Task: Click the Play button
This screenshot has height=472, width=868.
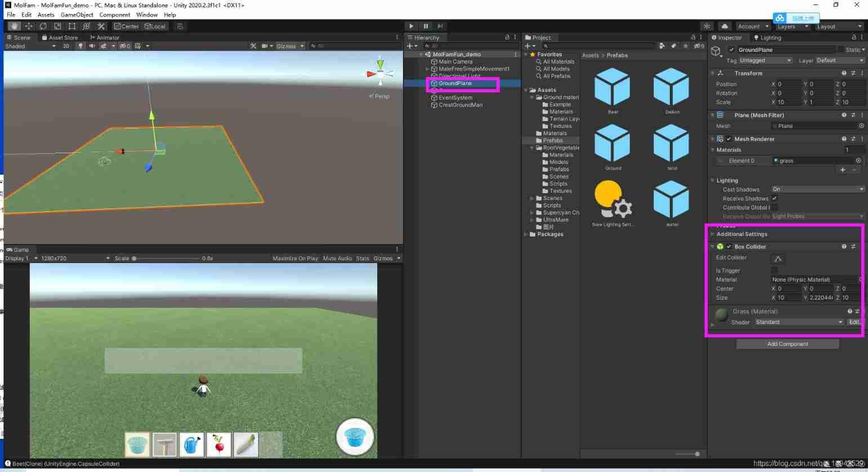Action: pos(411,26)
